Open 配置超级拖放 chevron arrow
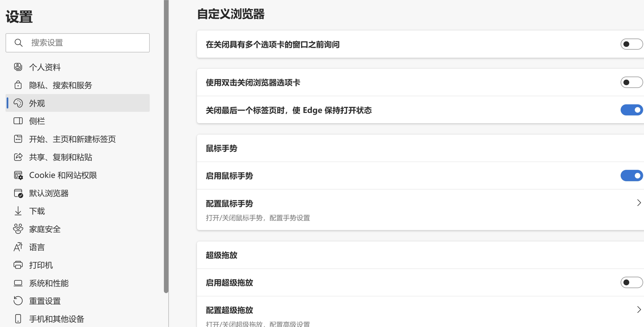Screen dimensions: 644x327 click(x=639, y=310)
